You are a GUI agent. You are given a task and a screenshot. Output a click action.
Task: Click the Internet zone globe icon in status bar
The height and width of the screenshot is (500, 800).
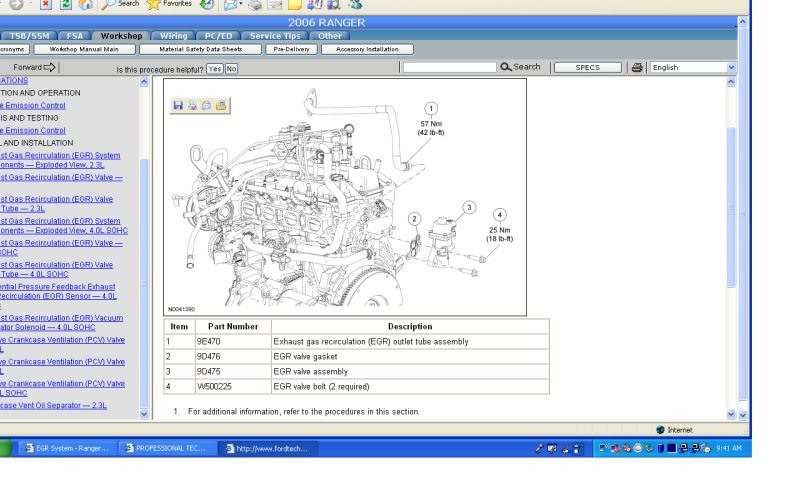click(660, 430)
